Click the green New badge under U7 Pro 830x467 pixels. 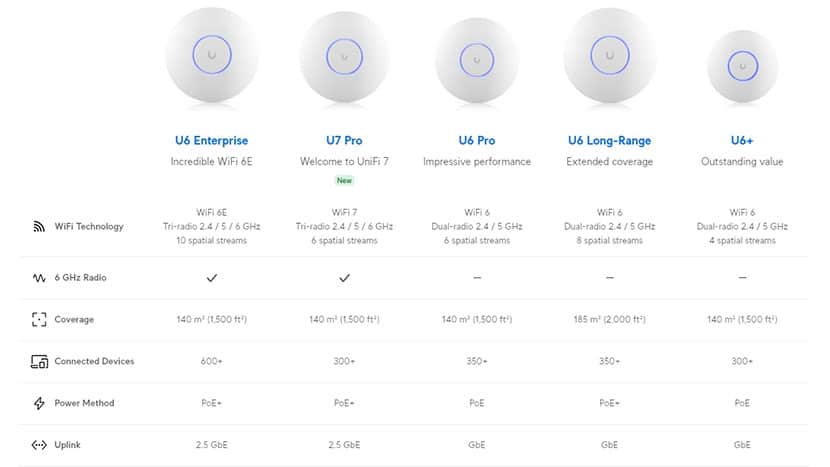coord(344,181)
